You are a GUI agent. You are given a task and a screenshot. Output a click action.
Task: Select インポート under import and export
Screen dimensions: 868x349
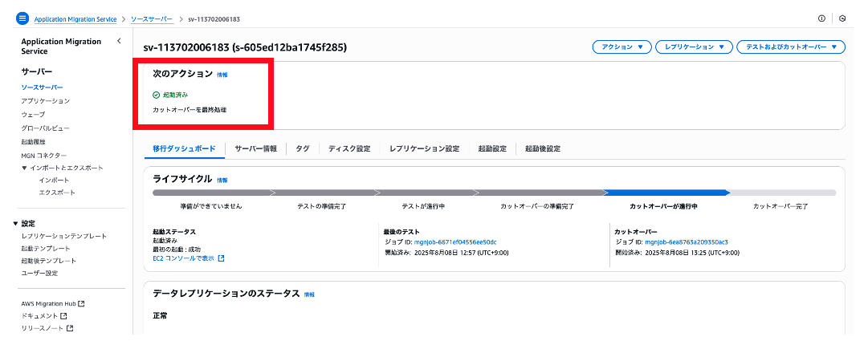(55, 181)
